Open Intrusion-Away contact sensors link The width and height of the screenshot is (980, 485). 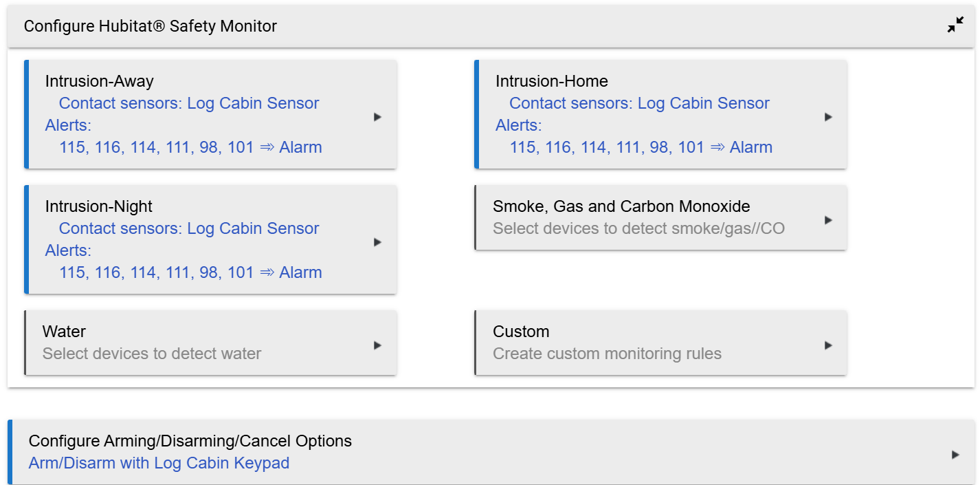tap(189, 103)
